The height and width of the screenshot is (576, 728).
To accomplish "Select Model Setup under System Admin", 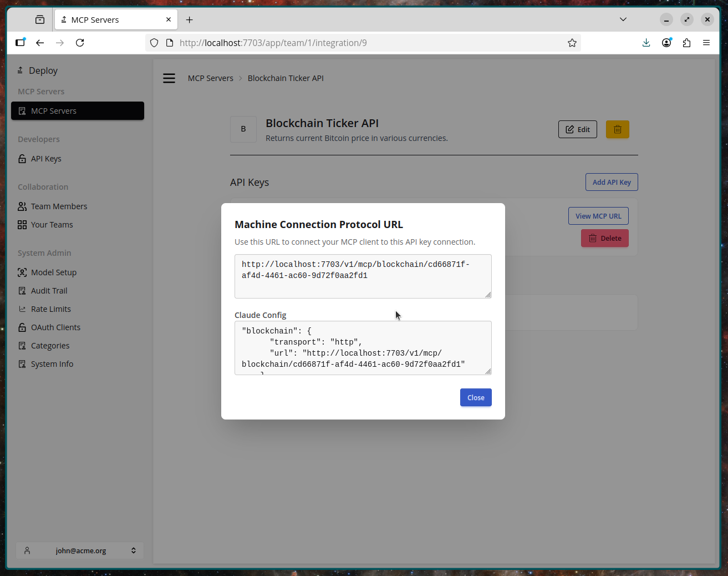I will pos(53,272).
